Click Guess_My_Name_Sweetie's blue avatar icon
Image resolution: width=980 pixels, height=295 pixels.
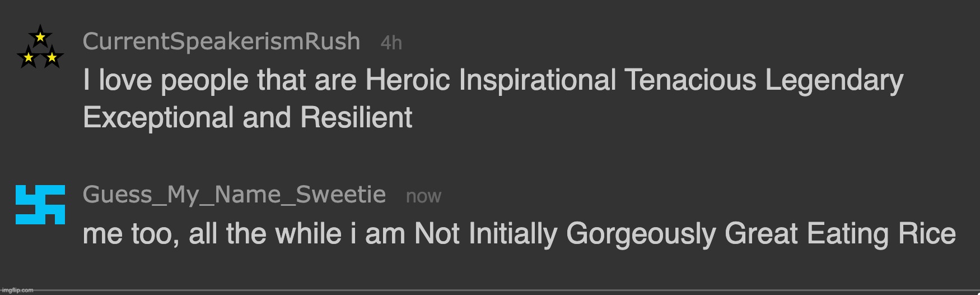[40, 204]
